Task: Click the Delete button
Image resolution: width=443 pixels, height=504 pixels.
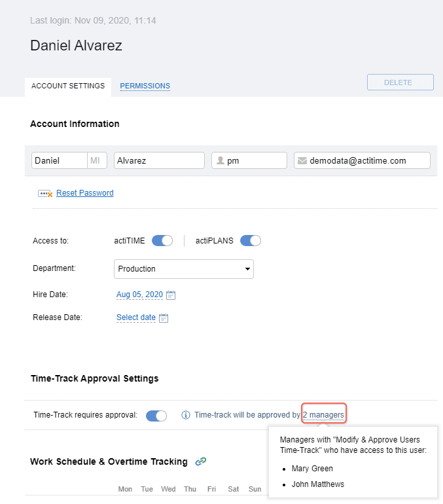Action: tap(400, 82)
